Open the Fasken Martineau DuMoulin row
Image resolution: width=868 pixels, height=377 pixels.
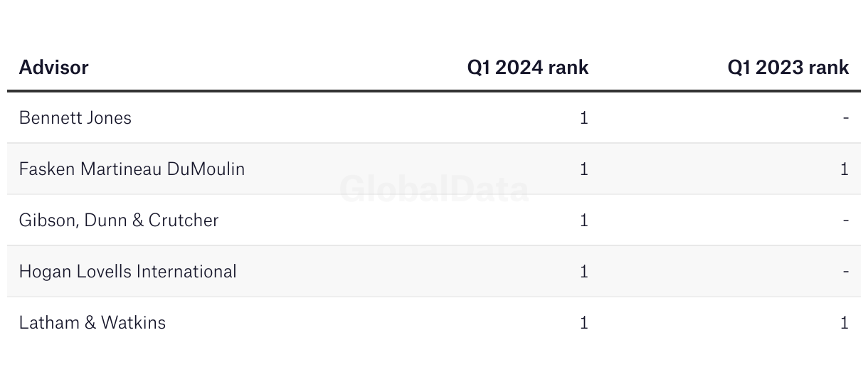(x=434, y=169)
